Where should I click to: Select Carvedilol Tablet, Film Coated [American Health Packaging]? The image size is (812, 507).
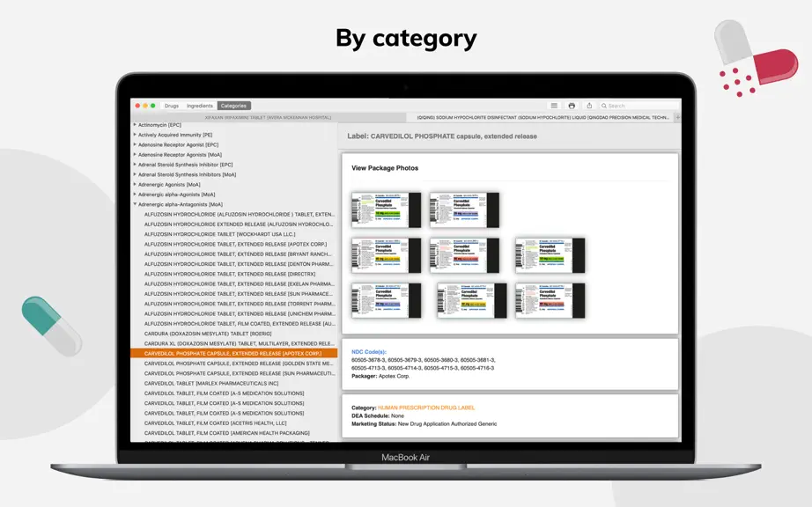[x=234, y=433]
